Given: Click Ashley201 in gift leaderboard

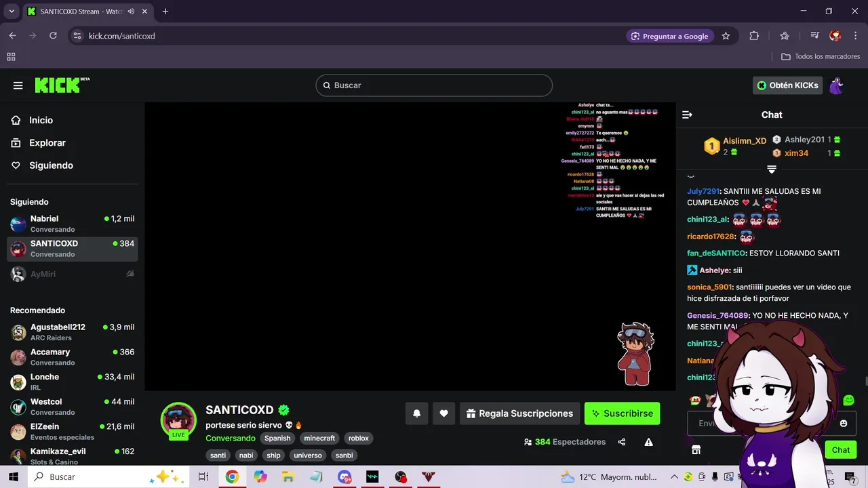Looking at the screenshot, I should (x=804, y=140).
